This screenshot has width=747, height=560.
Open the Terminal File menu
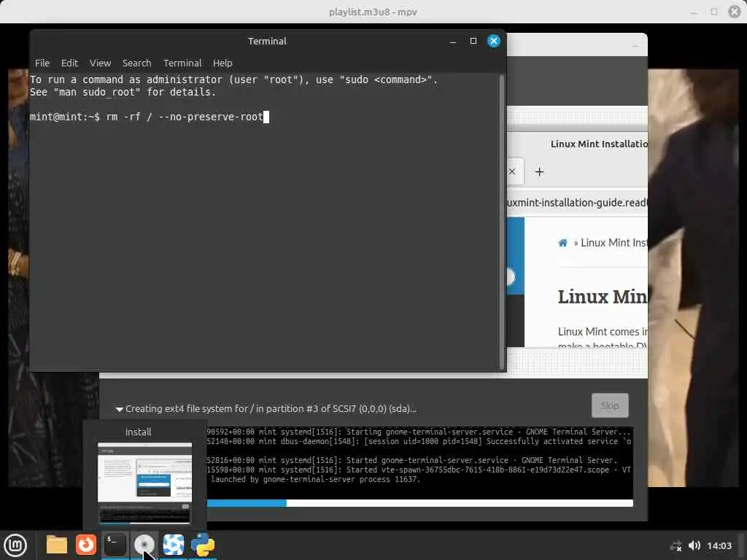(x=42, y=63)
